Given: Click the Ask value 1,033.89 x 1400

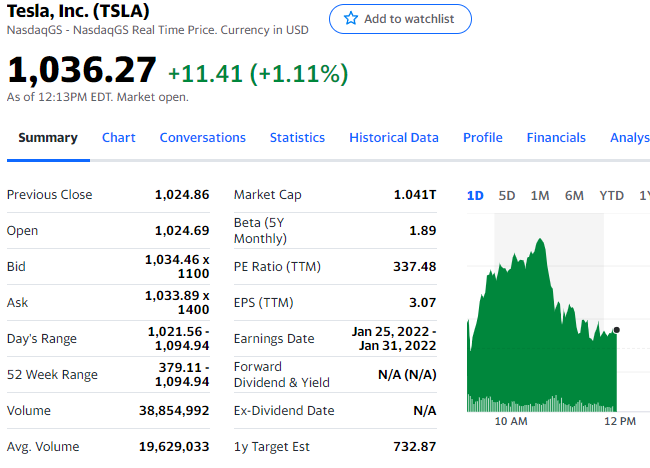Looking at the screenshot, I should (177, 303).
